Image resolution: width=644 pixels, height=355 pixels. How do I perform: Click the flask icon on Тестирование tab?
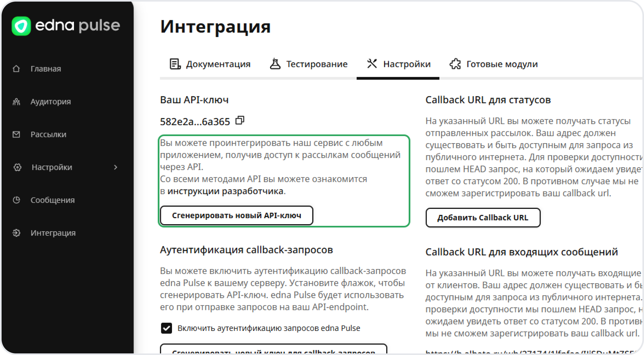tap(275, 64)
